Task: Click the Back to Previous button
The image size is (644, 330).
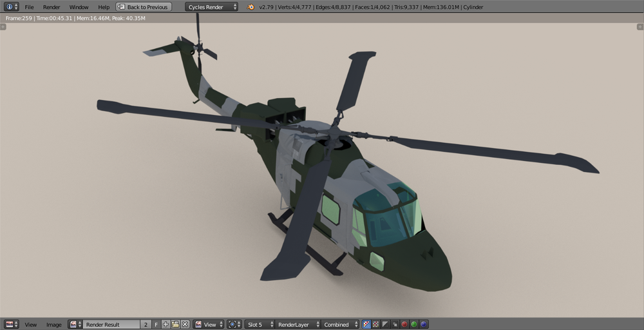Action: pos(144,7)
